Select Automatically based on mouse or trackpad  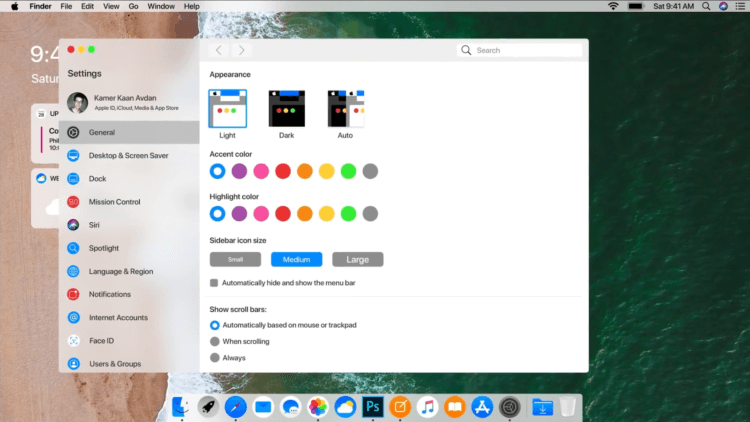214,325
